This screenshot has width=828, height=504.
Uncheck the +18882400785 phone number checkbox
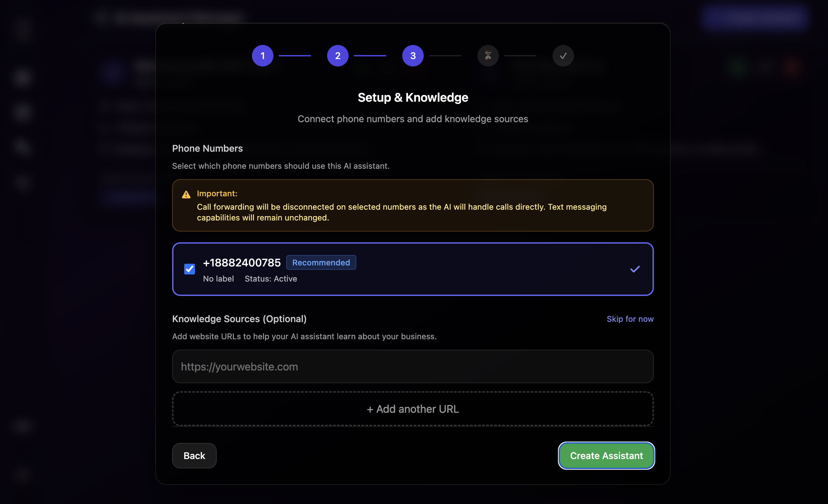190,269
